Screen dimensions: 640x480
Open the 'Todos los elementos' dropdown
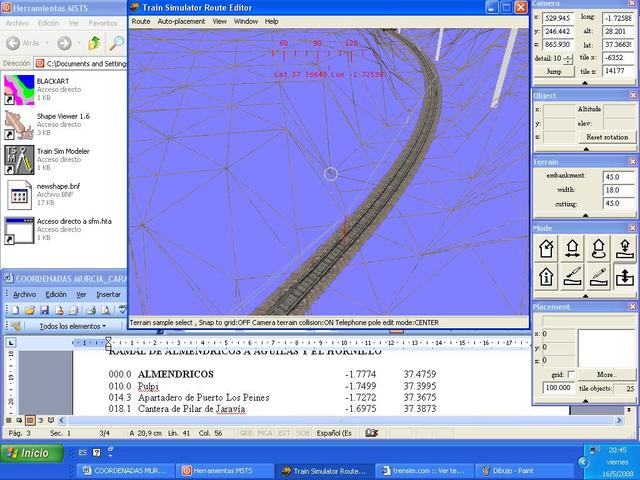70,326
